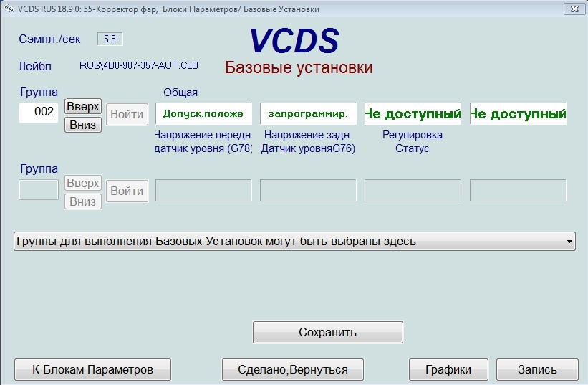Click the Базовые установки heading
This screenshot has width=588, height=385.
pos(299,67)
